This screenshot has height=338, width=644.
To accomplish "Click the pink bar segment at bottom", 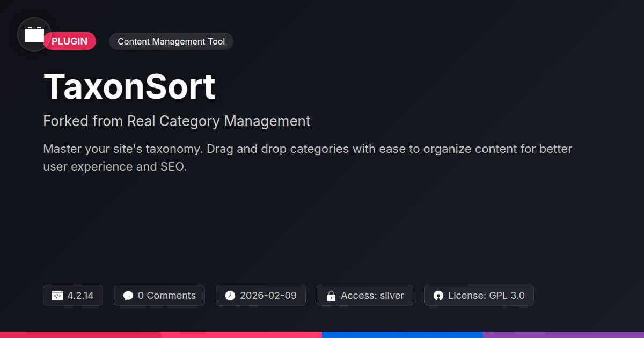I will coord(241,335).
